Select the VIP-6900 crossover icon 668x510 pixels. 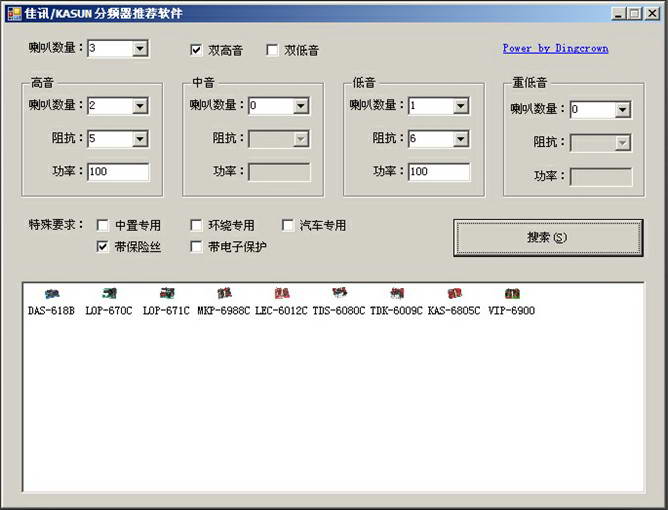[x=511, y=294]
